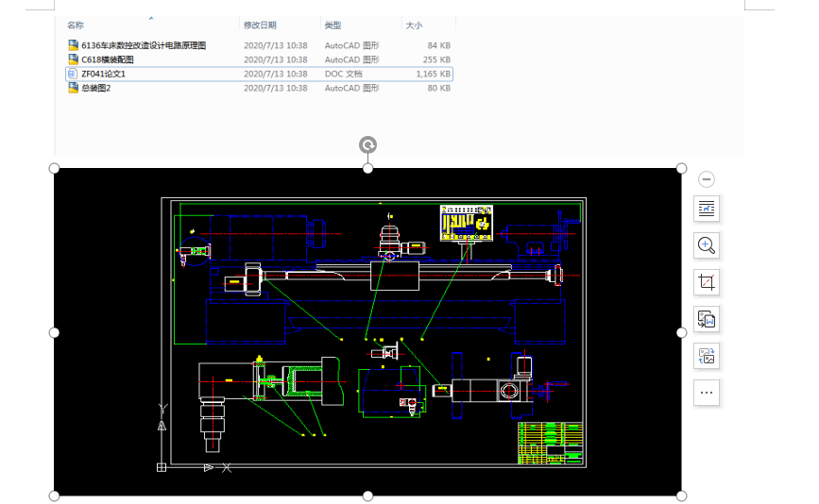Click DOC icon of ZF041论文1 file
The image size is (819, 504).
(73, 74)
